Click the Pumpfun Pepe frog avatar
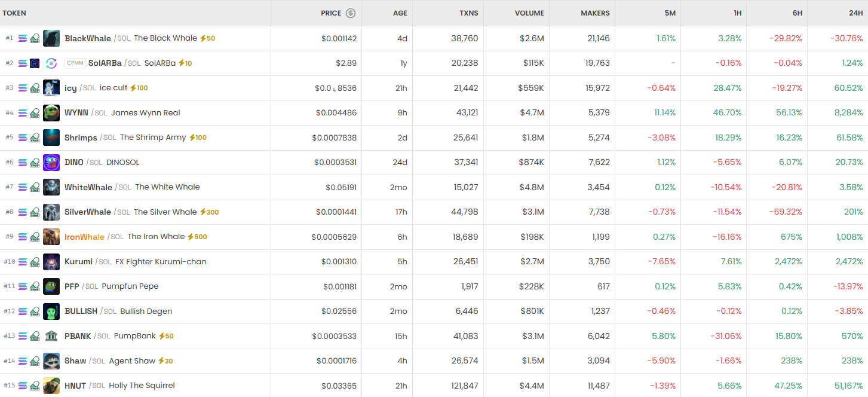Viewport: 868px width, 397px height. click(51, 286)
